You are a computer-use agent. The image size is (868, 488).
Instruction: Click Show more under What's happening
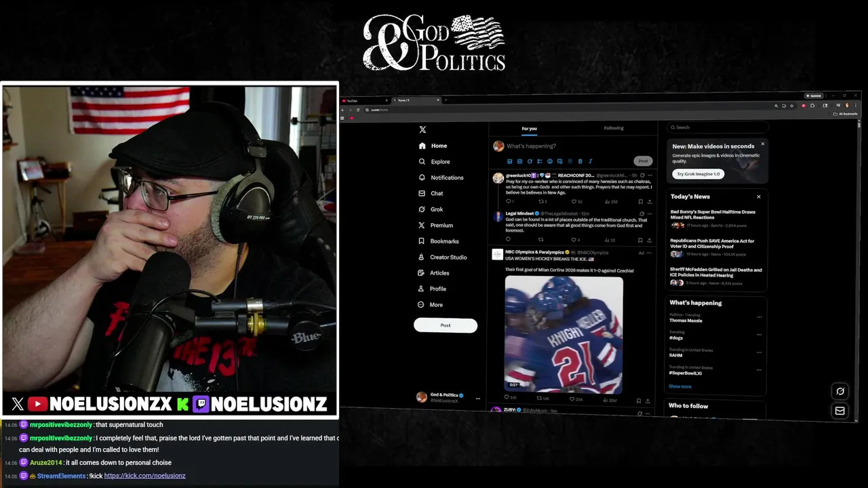pos(680,386)
